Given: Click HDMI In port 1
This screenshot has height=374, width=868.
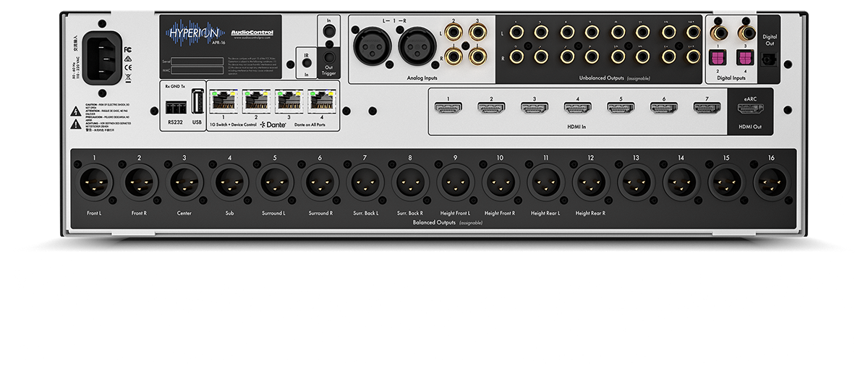Looking at the screenshot, I should point(448,109).
